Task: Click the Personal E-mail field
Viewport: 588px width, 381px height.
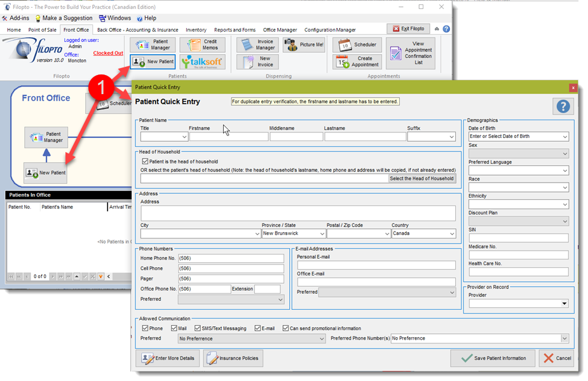Action: (376, 265)
